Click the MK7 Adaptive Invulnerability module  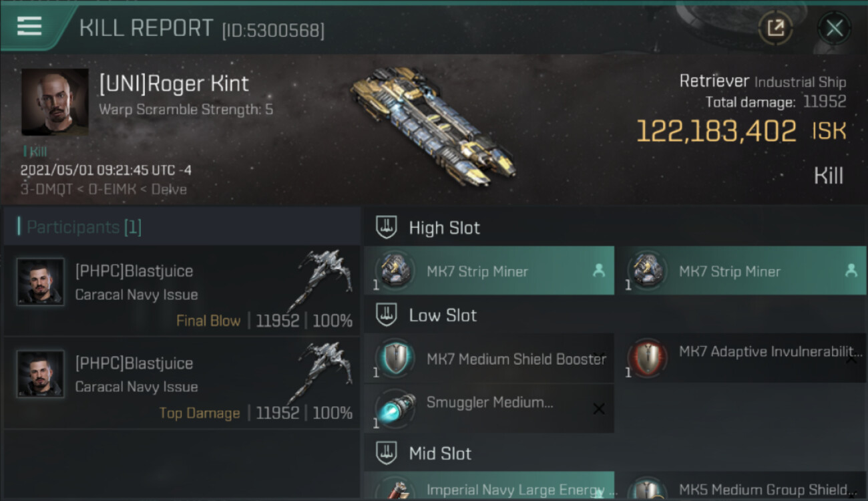click(741, 359)
